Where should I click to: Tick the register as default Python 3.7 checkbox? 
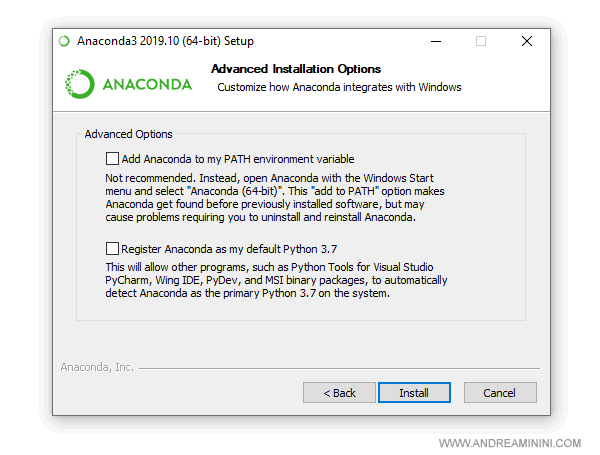tap(112, 248)
